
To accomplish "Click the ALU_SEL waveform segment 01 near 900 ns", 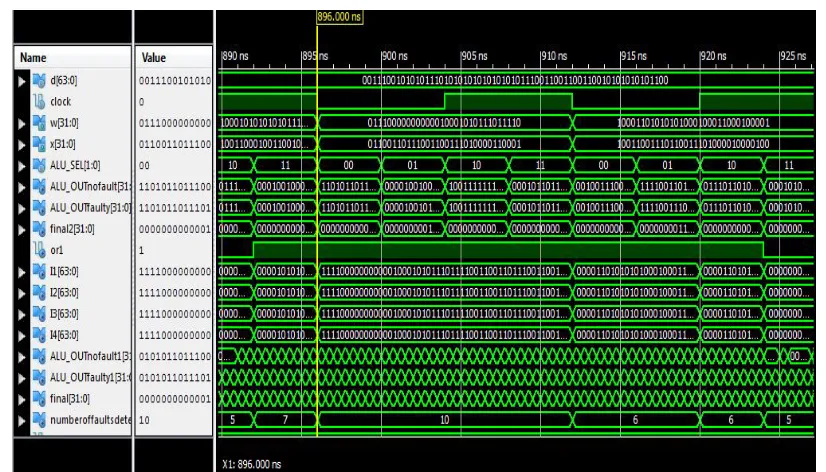I will (x=412, y=165).
